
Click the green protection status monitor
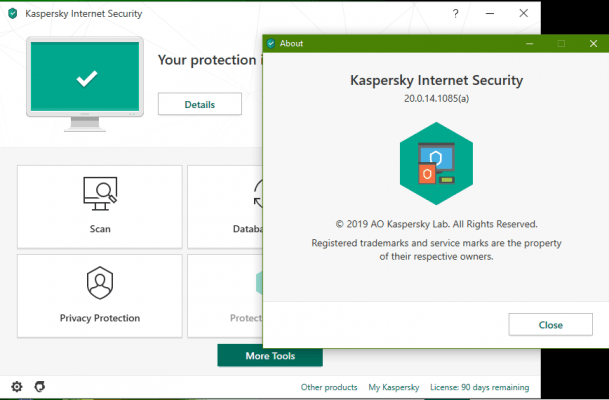point(86,79)
